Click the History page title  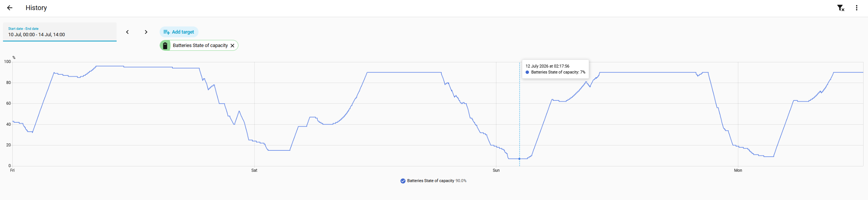point(36,8)
